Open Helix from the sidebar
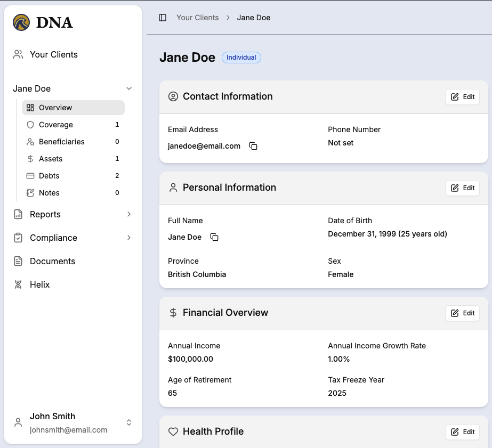 point(39,284)
